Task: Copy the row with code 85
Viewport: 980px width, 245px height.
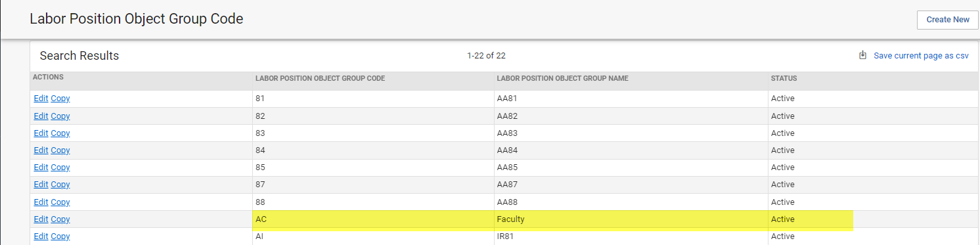Action: tap(60, 167)
